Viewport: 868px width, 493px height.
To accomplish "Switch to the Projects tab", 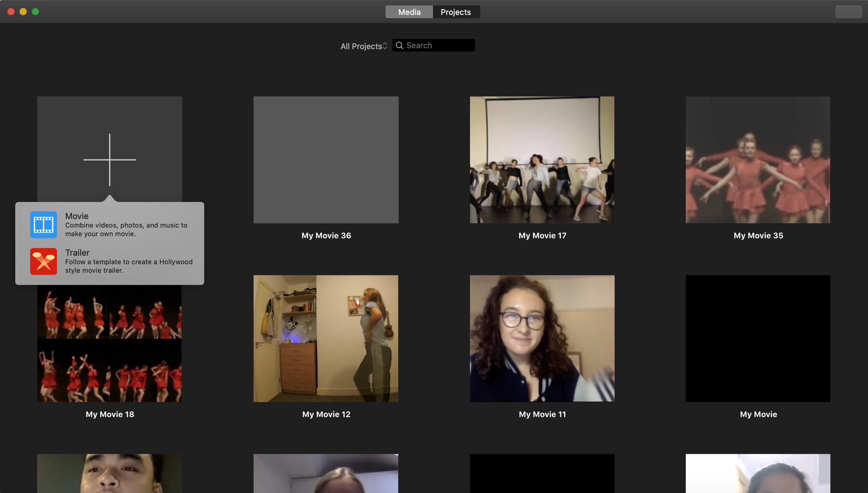I will click(x=456, y=12).
